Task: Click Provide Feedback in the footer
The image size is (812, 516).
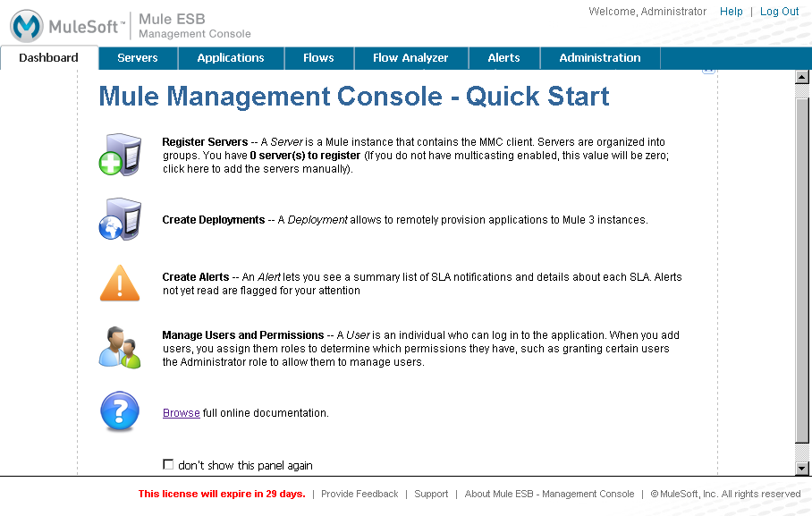Action: pos(359,494)
